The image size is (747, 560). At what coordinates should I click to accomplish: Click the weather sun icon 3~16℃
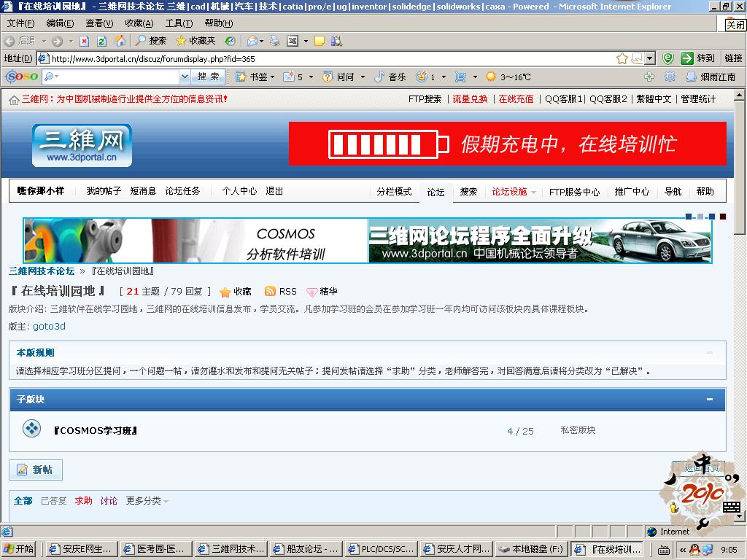[491, 77]
